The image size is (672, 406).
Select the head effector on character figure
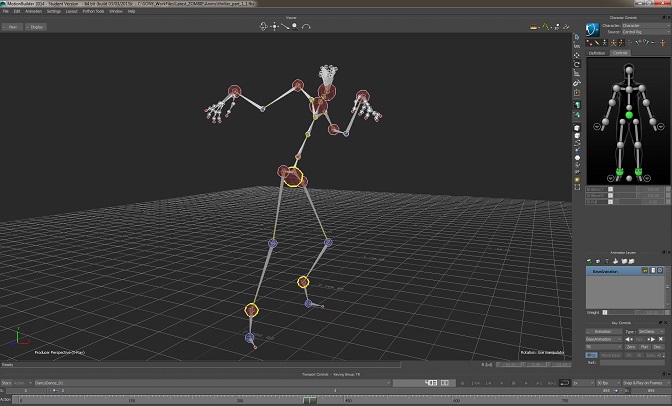(x=629, y=71)
